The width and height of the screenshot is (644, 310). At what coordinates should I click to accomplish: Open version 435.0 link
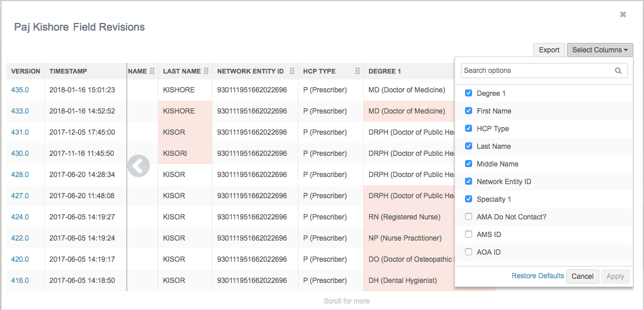pyautogui.click(x=20, y=90)
